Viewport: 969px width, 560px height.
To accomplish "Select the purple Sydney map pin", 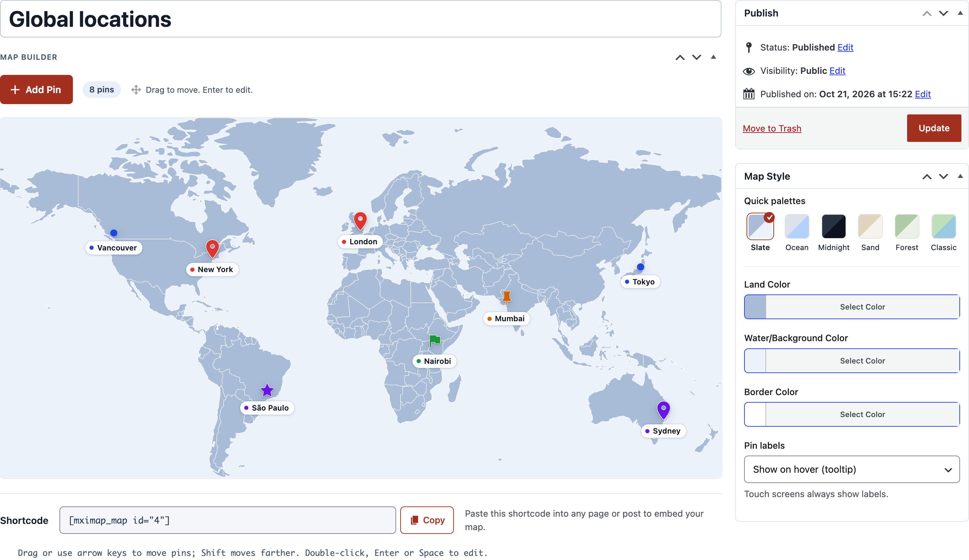I will (x=663, y=410).
